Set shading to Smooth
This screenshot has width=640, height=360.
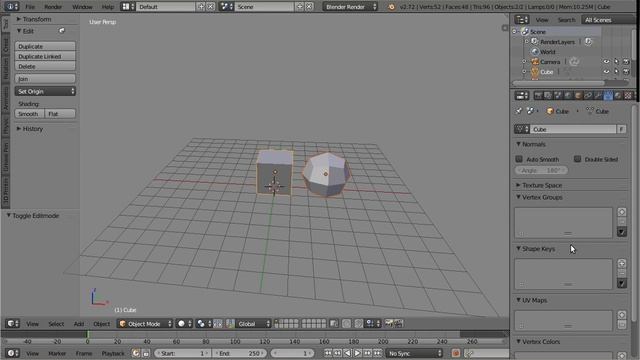29,114
